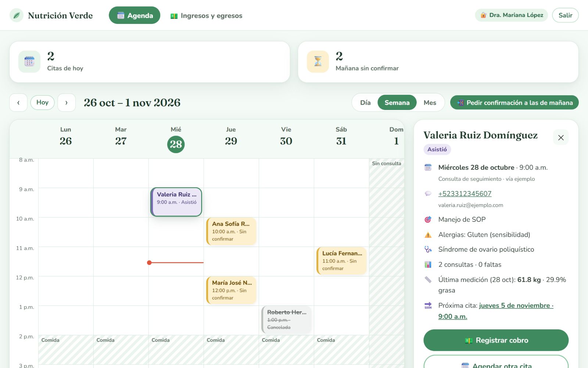Click the Agendar otra cita button
Viewport: 588px width, 368px height.
point(496,362)
